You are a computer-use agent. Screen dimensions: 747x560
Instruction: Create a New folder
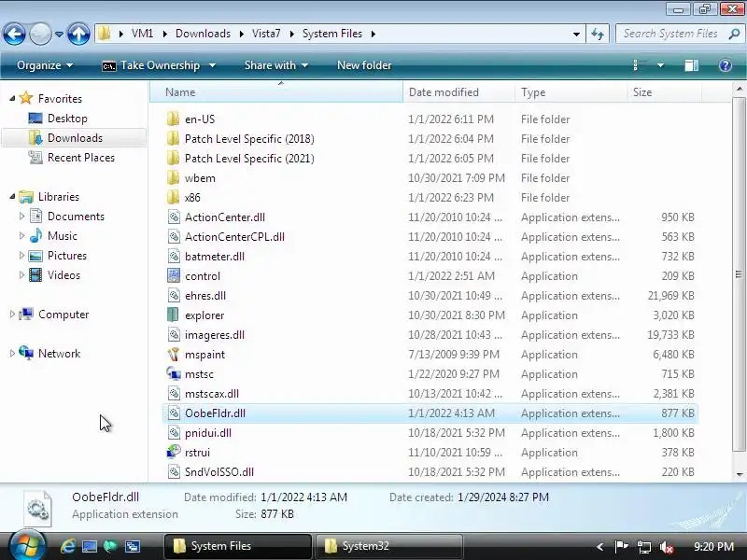364,65
